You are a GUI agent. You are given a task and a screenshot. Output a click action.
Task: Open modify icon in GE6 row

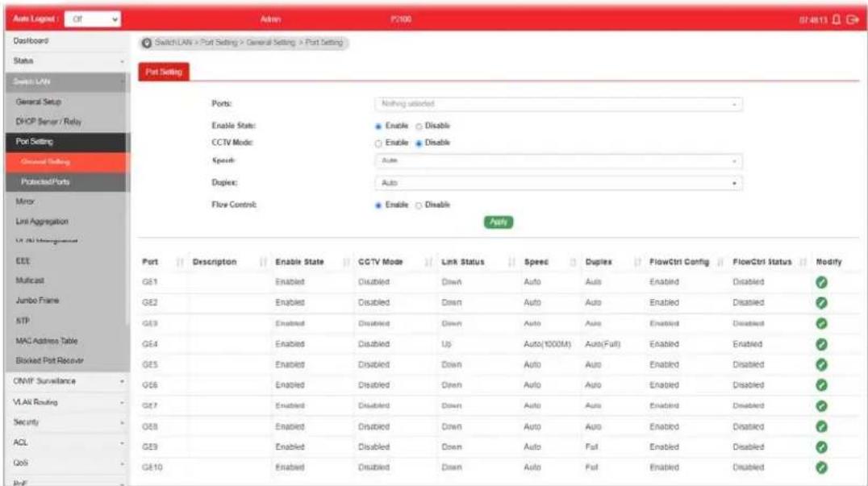(821, 384)
